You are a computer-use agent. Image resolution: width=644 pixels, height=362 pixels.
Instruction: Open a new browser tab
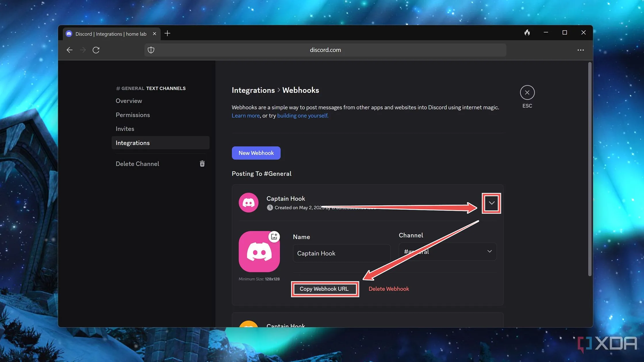point(167,33)
